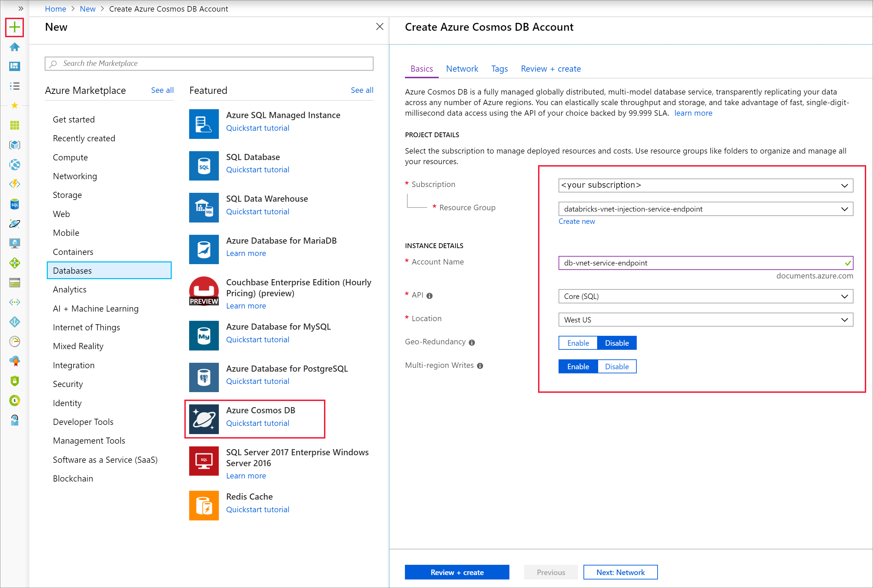This screenshot has height=588, width=873.
Task: Click the API info icon
Action: [430, 296]
